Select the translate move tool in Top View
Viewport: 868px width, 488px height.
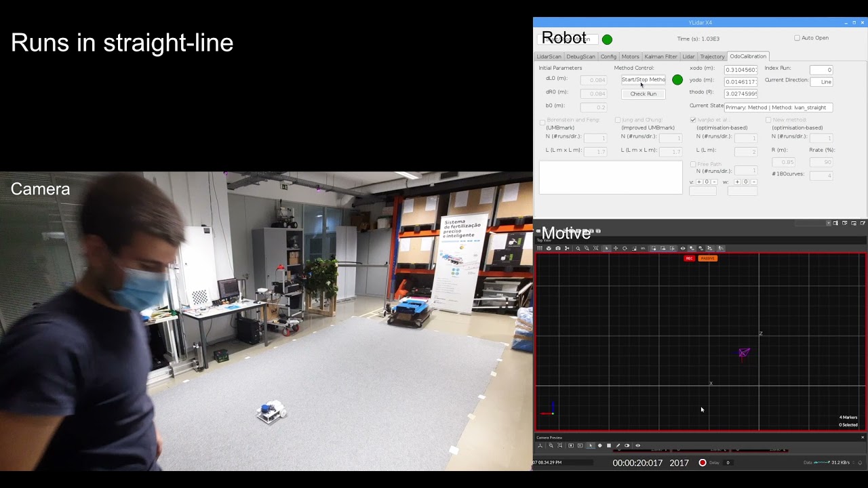[x=616, y=248]
